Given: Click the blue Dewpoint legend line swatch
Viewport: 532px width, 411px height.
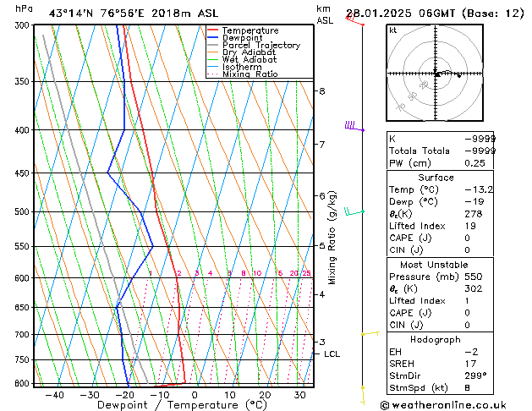Looking at the screenshot, I should click(x=212, y=37).
